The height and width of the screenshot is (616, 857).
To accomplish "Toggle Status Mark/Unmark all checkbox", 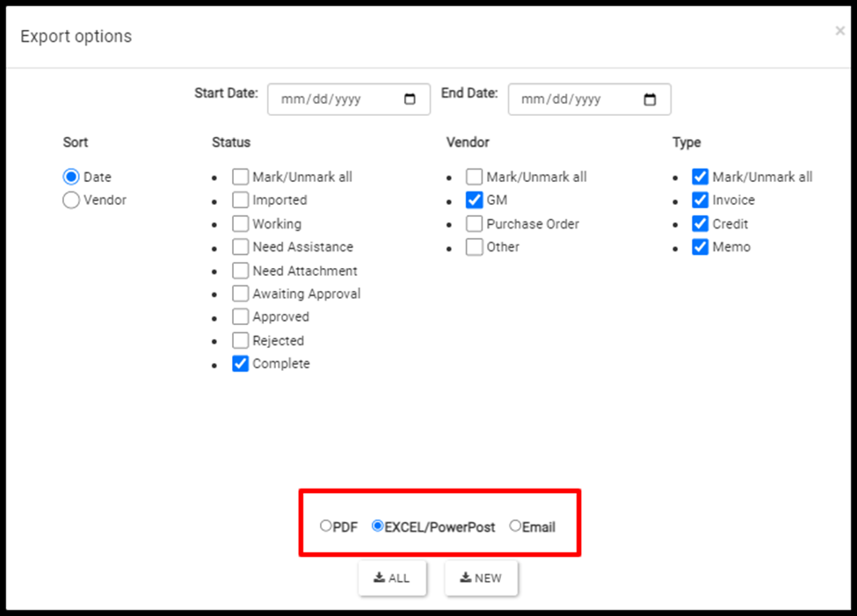I will coord(241,177).
